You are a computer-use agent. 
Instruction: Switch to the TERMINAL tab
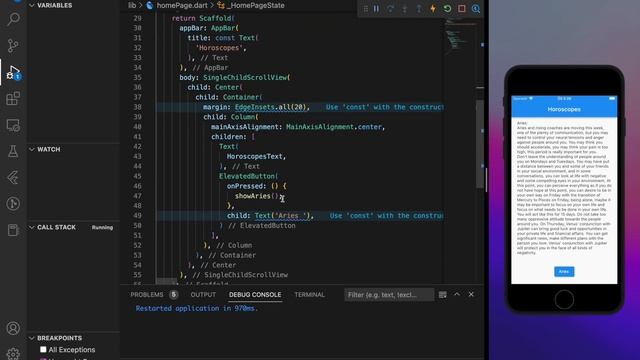point(309,295)
